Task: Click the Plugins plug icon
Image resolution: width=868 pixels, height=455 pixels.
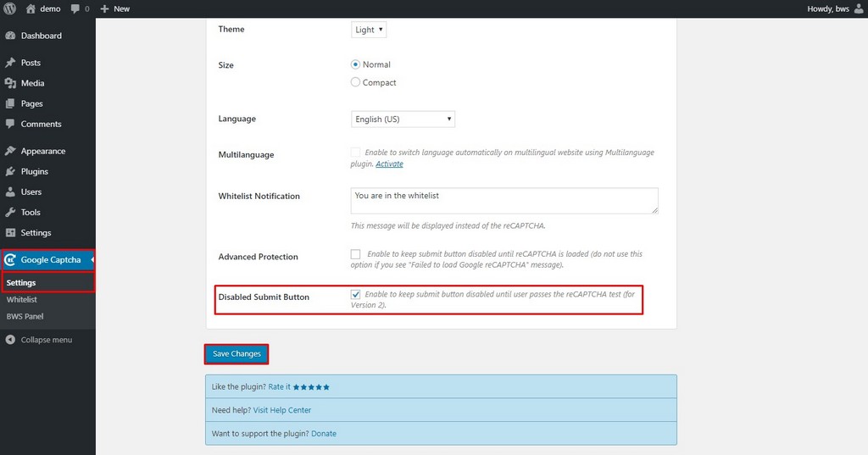Action: pyautogui.click(x=10, y=171)
